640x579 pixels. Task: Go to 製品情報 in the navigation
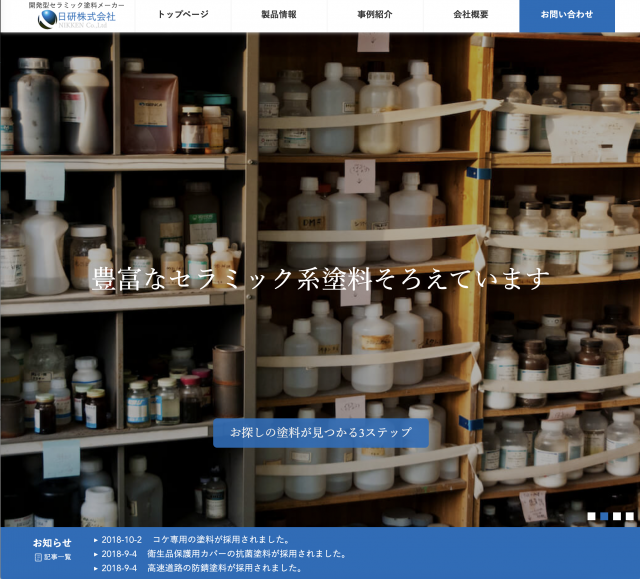[279, 15]
